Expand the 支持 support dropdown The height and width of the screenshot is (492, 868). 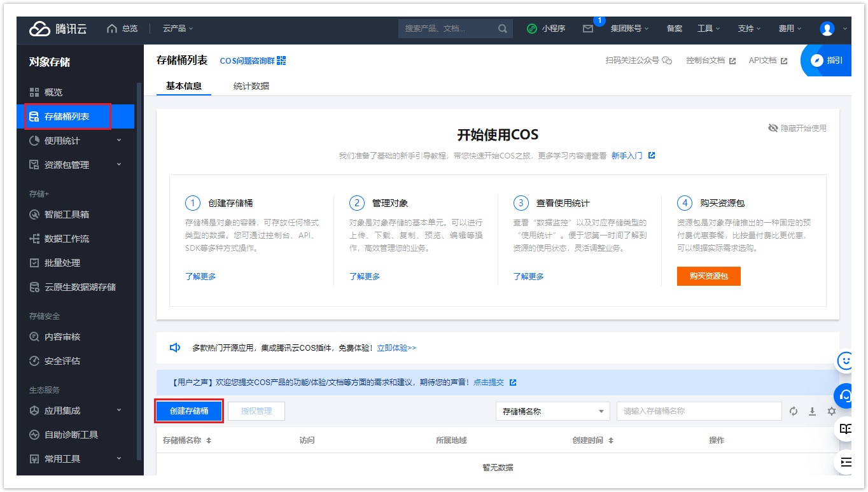click(749, 29)
